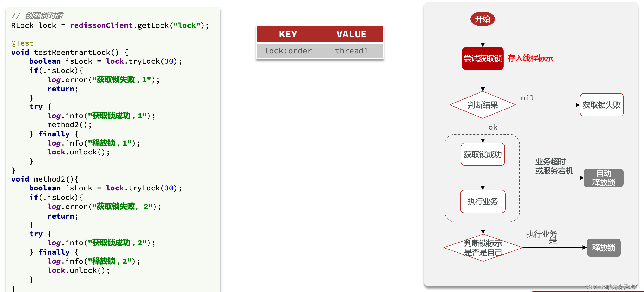The height and width of the screenshot is (292, 644).
Task: Click the red 尝试获取锁 box
Action: (482, 58)
